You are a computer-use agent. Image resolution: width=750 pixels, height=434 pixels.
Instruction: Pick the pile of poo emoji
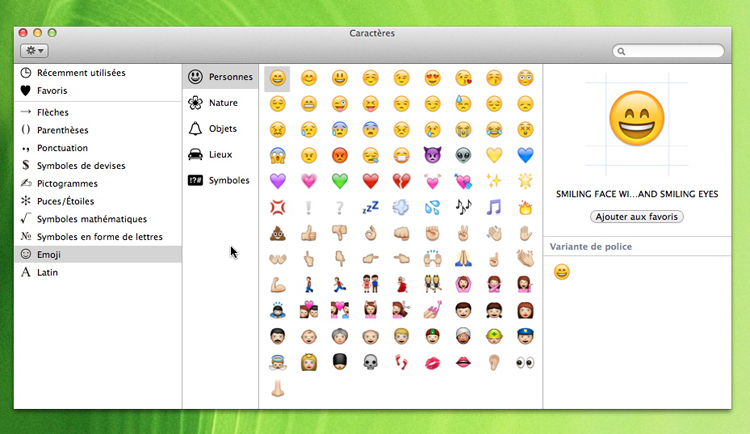(x=278, y=233)
